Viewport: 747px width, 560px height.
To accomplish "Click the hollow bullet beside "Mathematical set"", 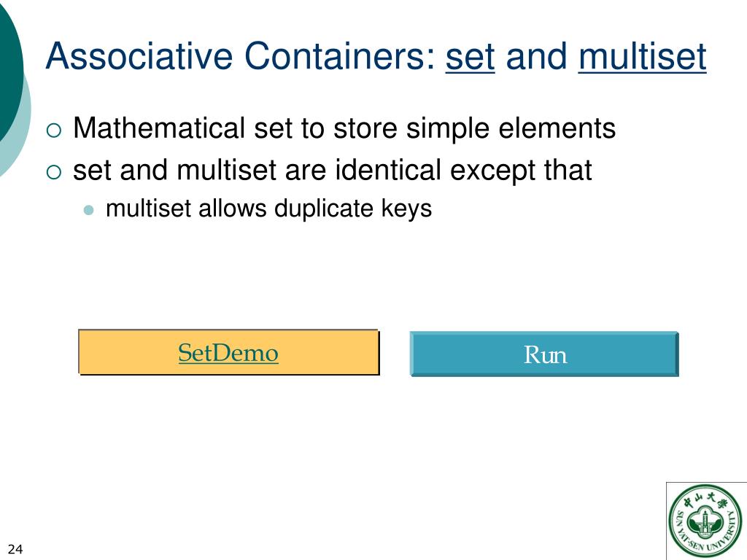I will 54,130.
